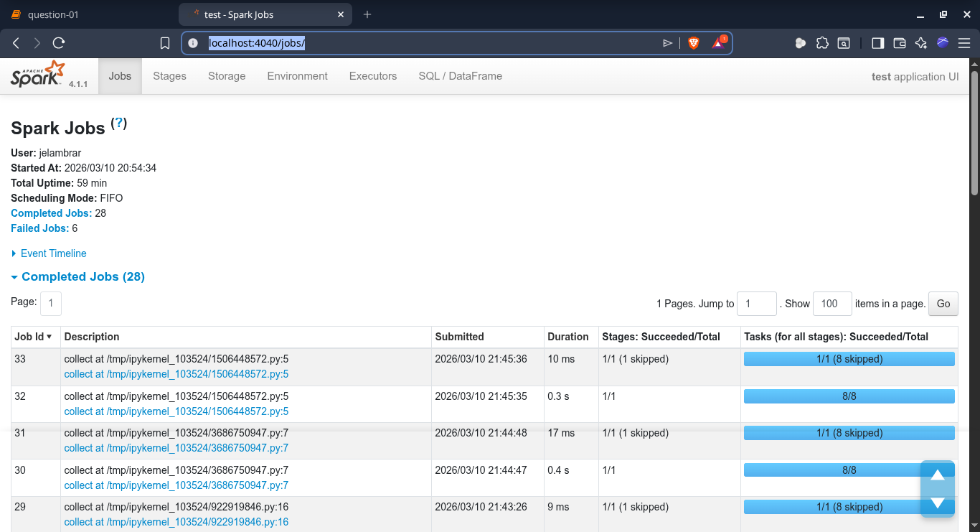Click the page vertical scrollbar
This screenshot has width=980, height=532.
coord(974,133)
